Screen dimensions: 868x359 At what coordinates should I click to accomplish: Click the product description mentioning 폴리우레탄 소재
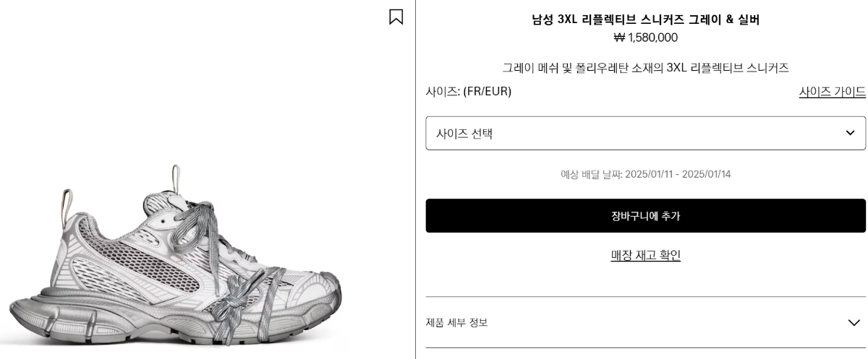point(645,68)
